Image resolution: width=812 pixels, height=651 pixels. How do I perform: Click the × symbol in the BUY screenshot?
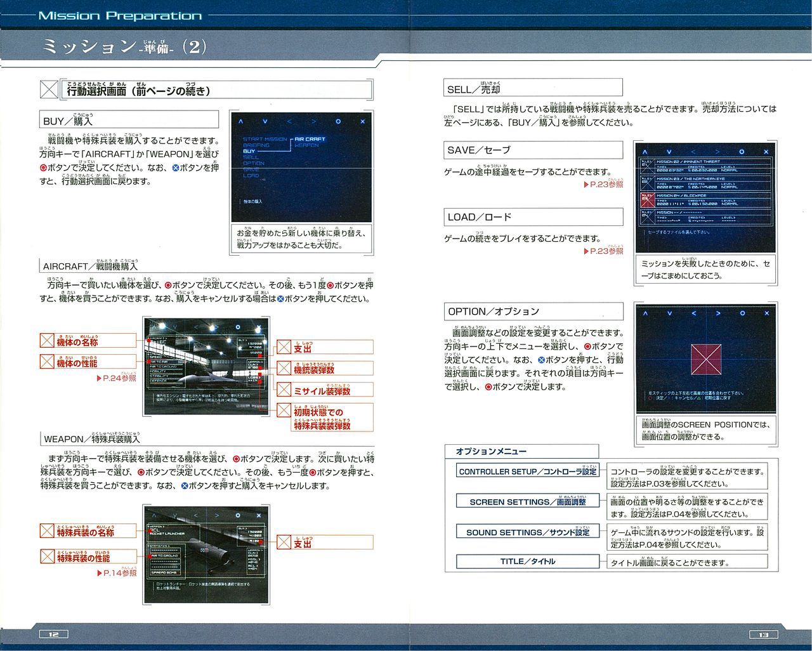coord(362,121)
